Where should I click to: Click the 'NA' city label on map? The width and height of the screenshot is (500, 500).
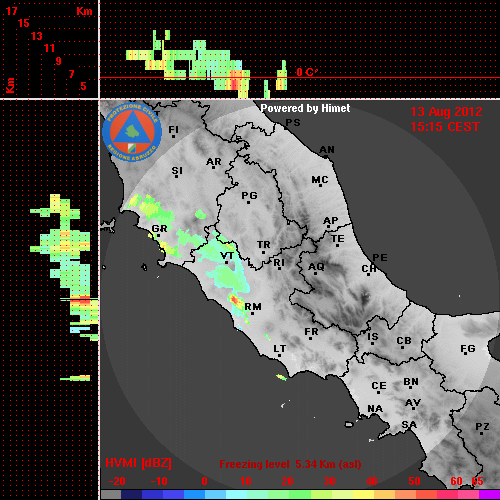[x=375, y=409]
